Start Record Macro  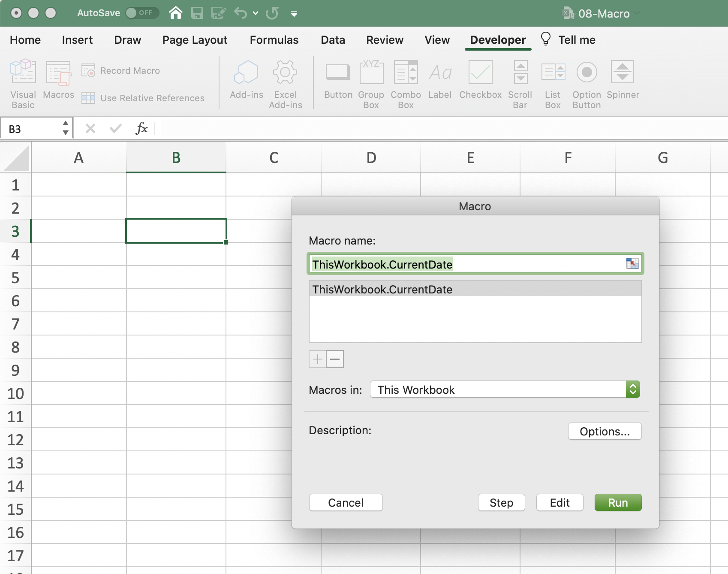pos(121,71)
